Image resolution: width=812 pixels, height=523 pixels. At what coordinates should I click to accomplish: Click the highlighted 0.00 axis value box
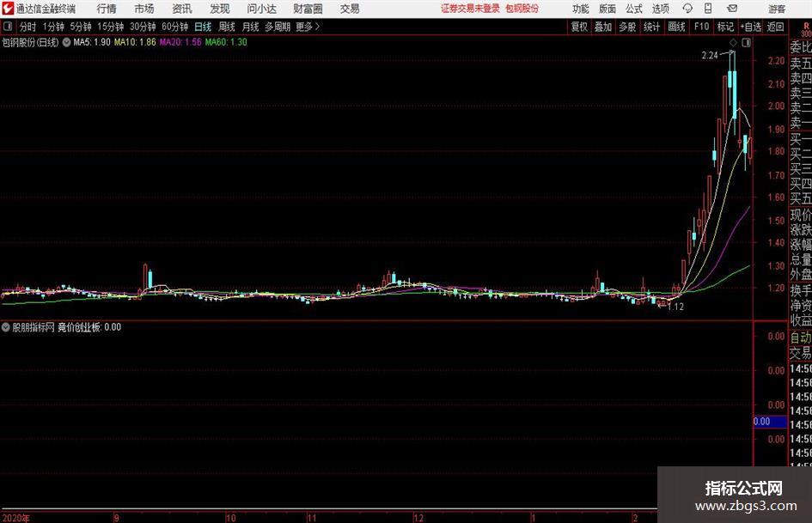point(770,422)
